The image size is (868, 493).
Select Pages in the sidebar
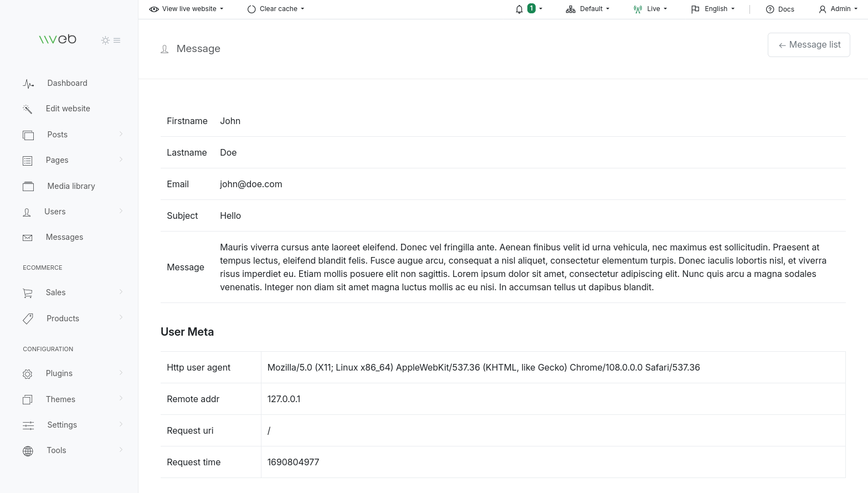57,160
